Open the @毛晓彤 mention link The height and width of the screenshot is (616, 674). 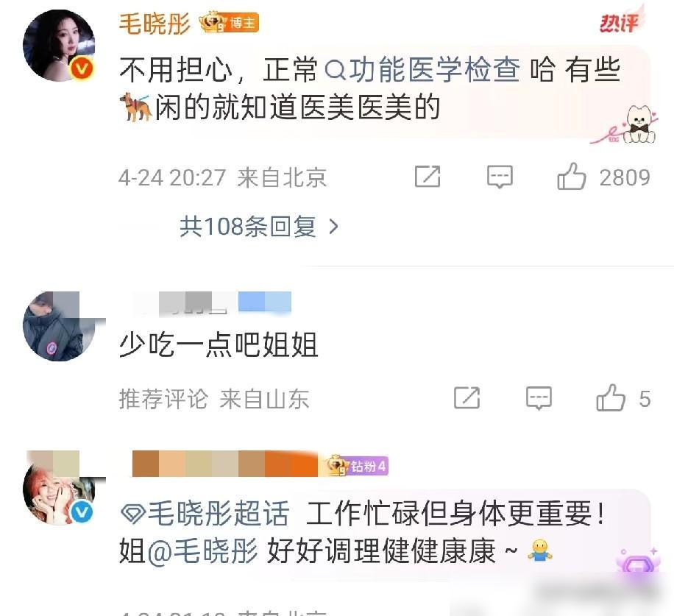202,550
